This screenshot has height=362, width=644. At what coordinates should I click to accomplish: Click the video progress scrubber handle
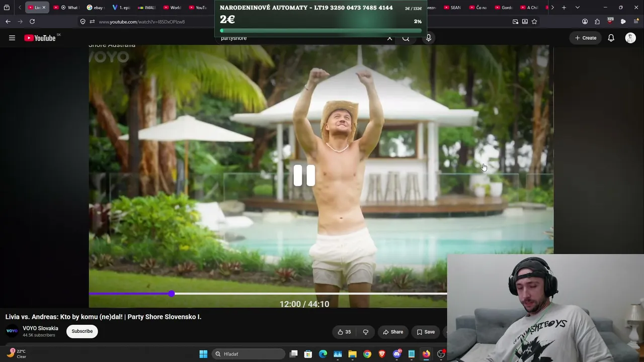172,294
